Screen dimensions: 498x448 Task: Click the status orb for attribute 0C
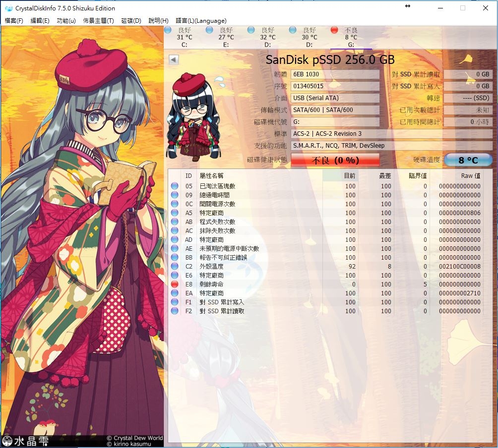175,204
